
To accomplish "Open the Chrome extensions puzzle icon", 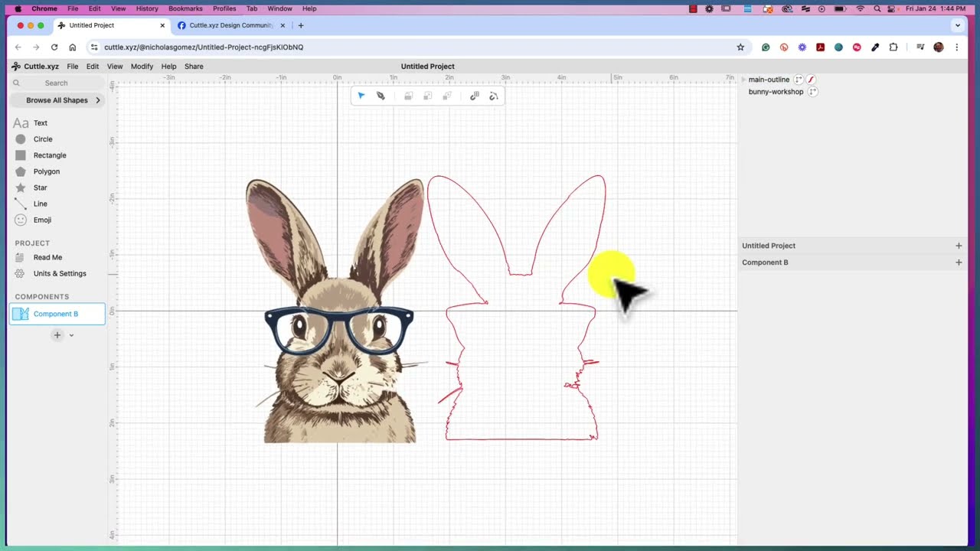I will tap(893, 47).
